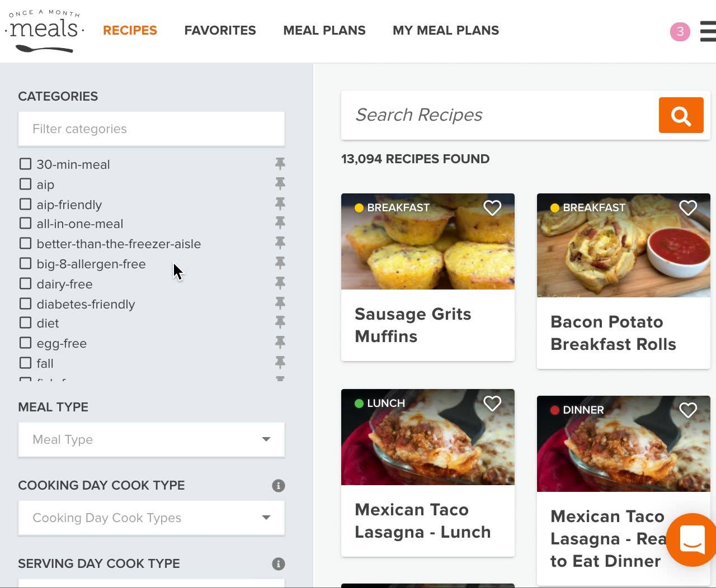This screenshot has height=588, width=716.
Task: Tick the egg-free category checkbox
Action: [25, 343]
